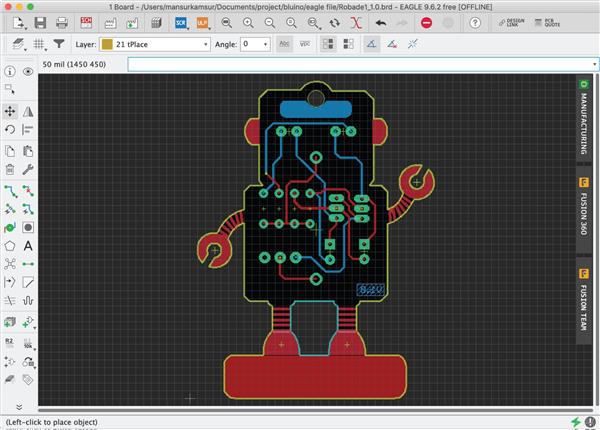The width and height of the screenshot is (600, 430).
Task: Open the Fusion 360 side tab
Action: [583, 212]
